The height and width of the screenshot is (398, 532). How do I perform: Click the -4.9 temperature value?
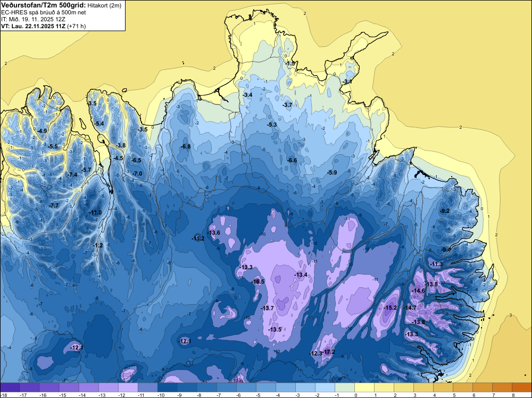pos(42,131)
